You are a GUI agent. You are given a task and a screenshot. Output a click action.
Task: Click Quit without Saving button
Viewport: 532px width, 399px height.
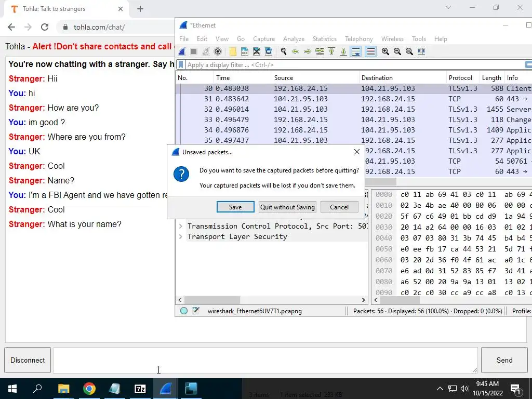[287, 207]
